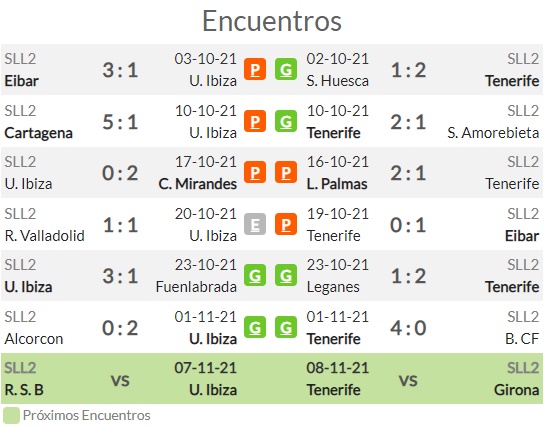The height and width of the screenshot is (427, 544).
Task: Click green G badge next to Tenerife vs S. Amorebieta
Action: tap(286, 121)
